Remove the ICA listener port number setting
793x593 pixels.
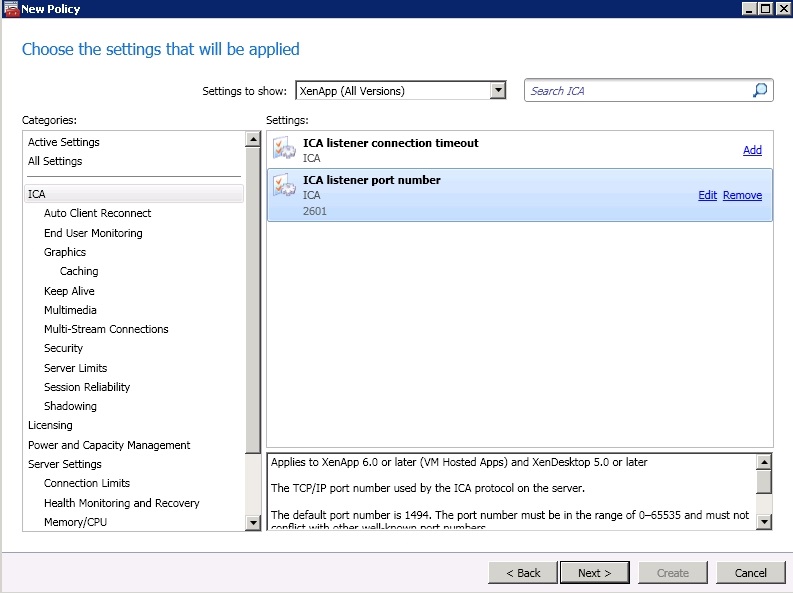pos(742,195)
